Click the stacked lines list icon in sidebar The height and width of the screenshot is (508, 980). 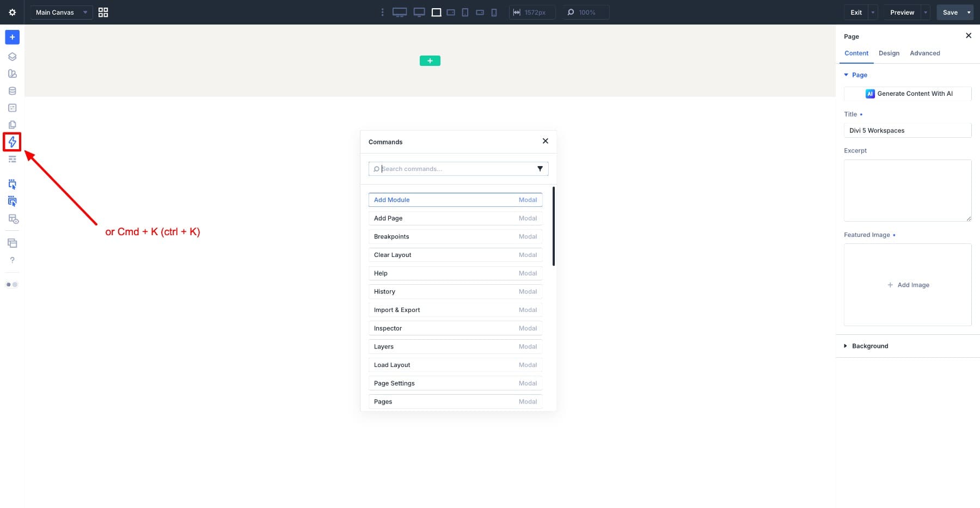(12, 159)
